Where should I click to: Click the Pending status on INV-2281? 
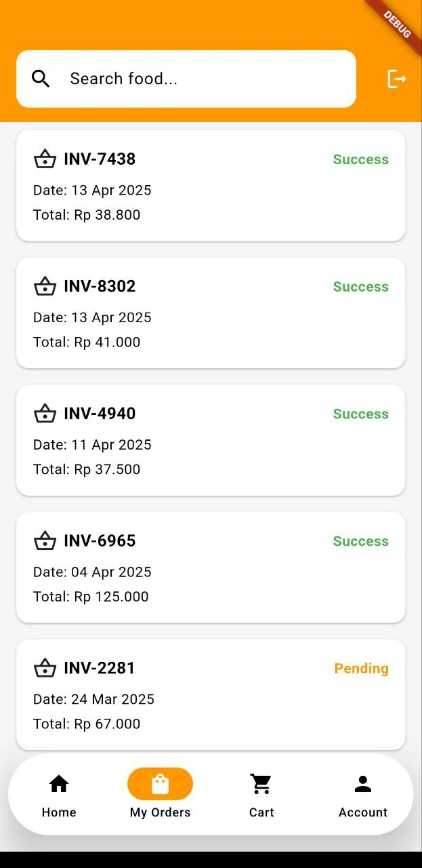pos(361,669)
